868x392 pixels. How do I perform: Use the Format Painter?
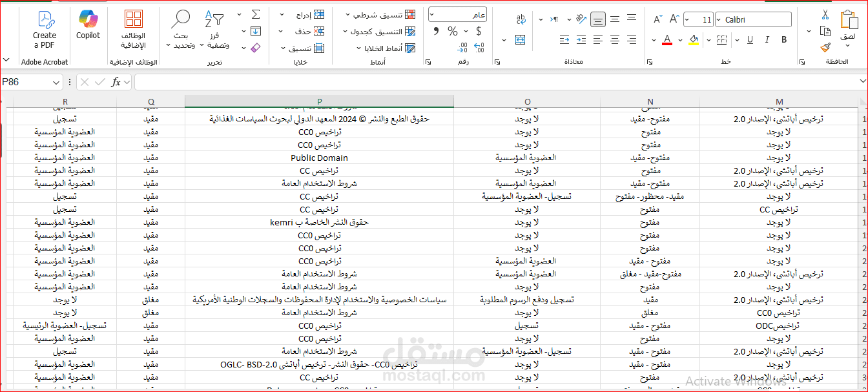pyautogui.click(x=824, y=48)
